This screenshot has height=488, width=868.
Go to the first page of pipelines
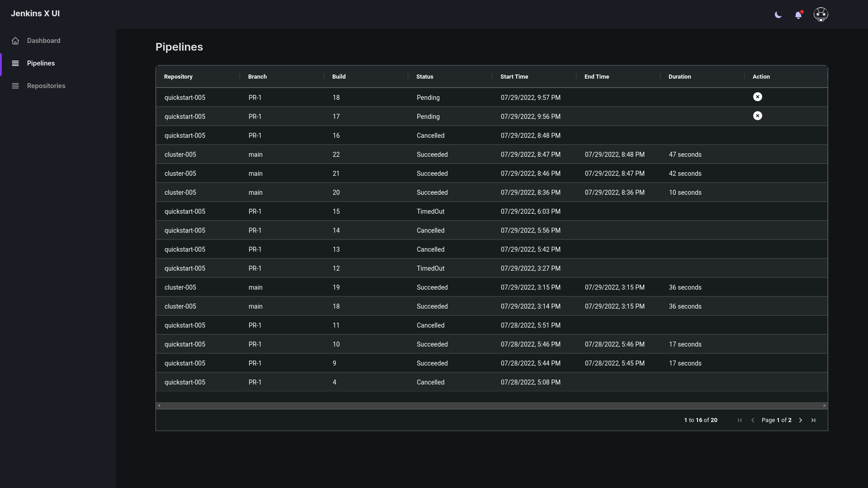click(x=740, y=420)
